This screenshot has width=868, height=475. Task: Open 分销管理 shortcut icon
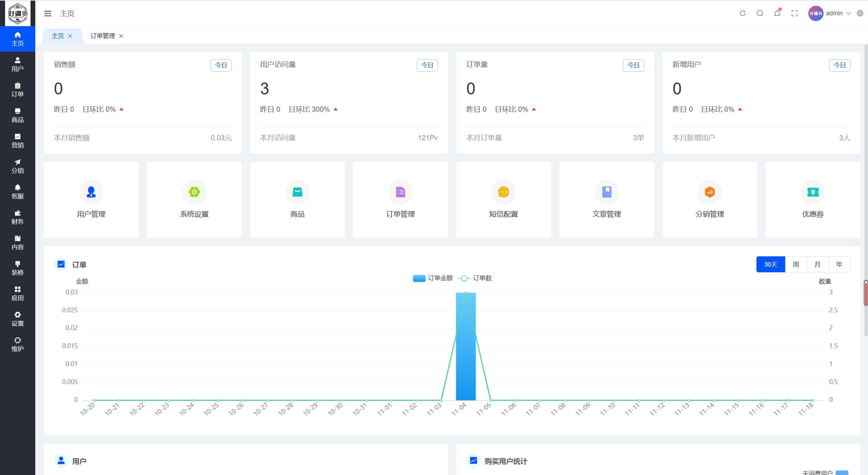tap(710, 192)
